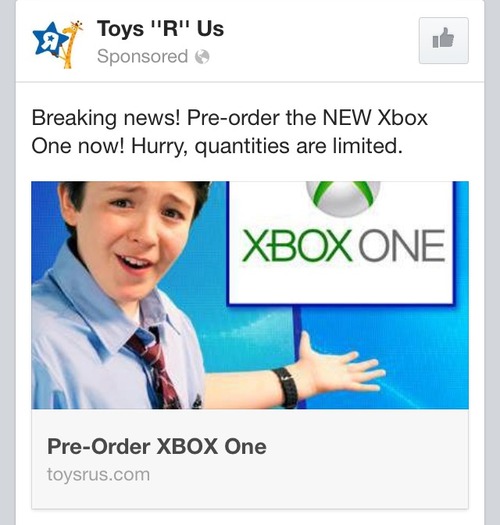Select the Breaking news post text

[x=229, y=132]
